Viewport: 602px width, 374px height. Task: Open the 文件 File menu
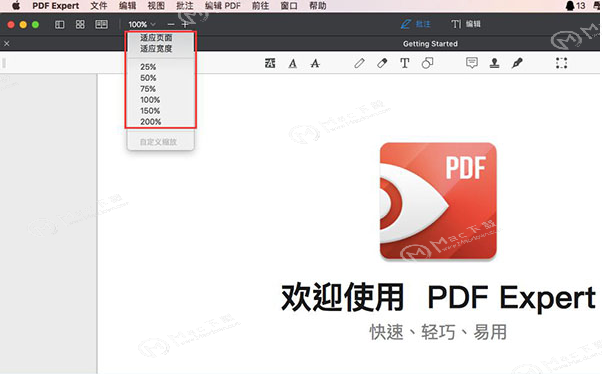pos(99,6)
